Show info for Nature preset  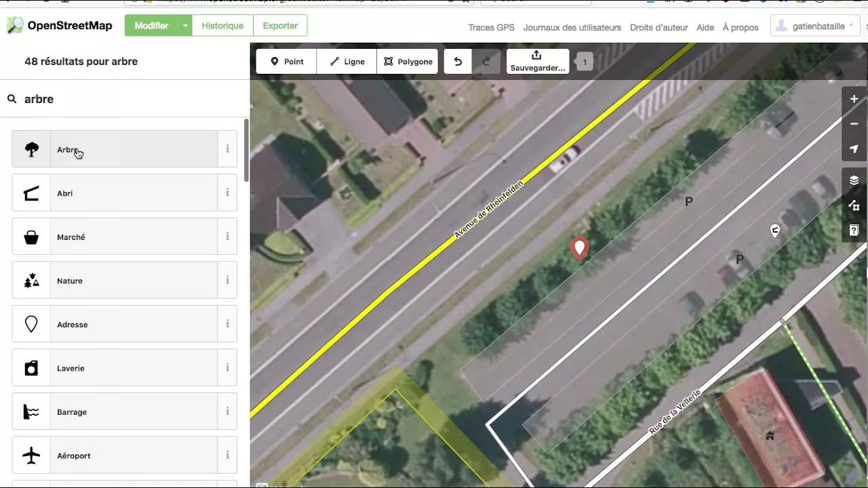pos(227,281)
